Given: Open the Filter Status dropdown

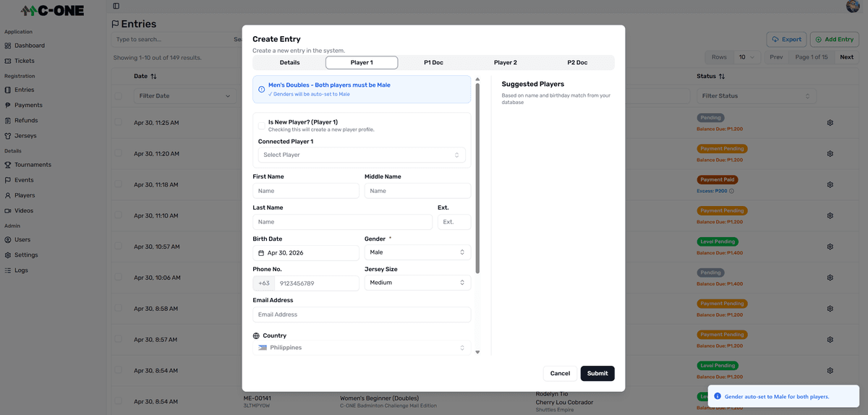Looking at the screenshot, I should pyautogui.click(x=757, y=95).
